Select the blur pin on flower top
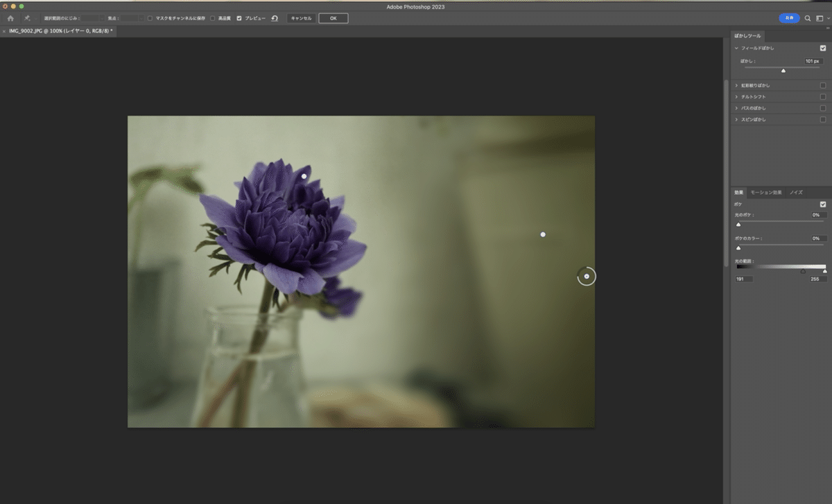832x504 pixels. 304,176
